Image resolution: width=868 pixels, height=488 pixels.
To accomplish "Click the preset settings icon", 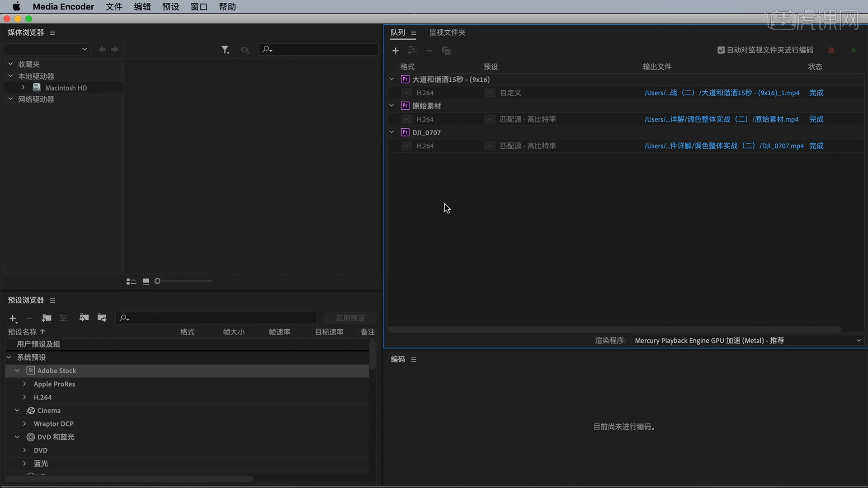I will coord(63,318).
